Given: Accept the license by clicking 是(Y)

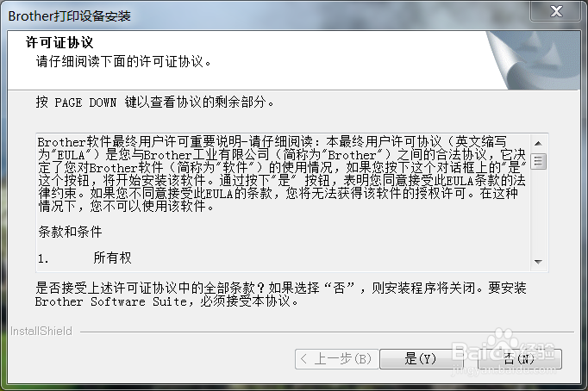Looking at the screenshot, I should point(421,359).
